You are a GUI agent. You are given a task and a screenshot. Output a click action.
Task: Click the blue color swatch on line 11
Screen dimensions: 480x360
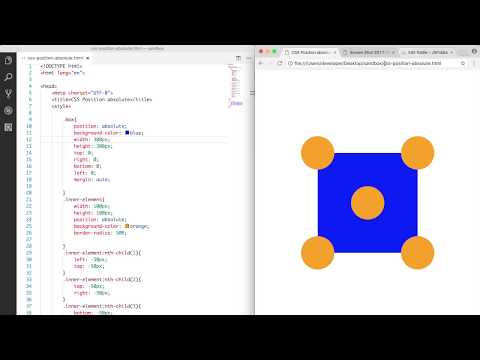pos(127,133)
